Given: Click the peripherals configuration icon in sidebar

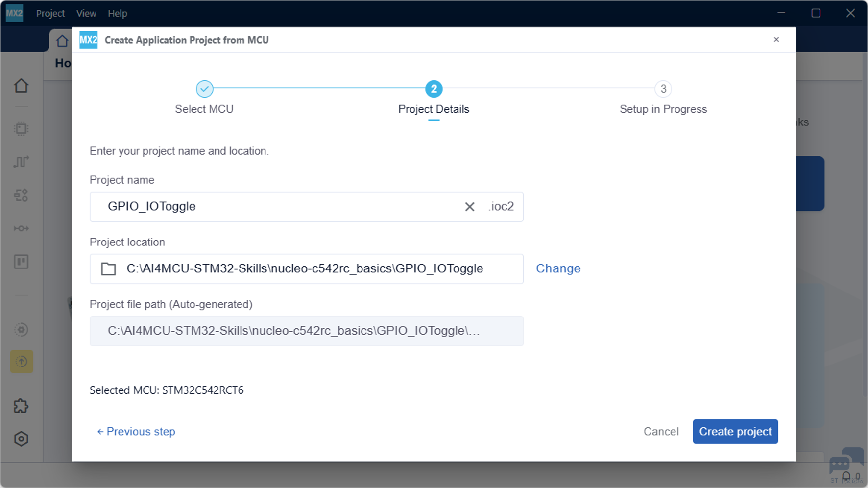Looking at the screenshot, I should (21, 195).
